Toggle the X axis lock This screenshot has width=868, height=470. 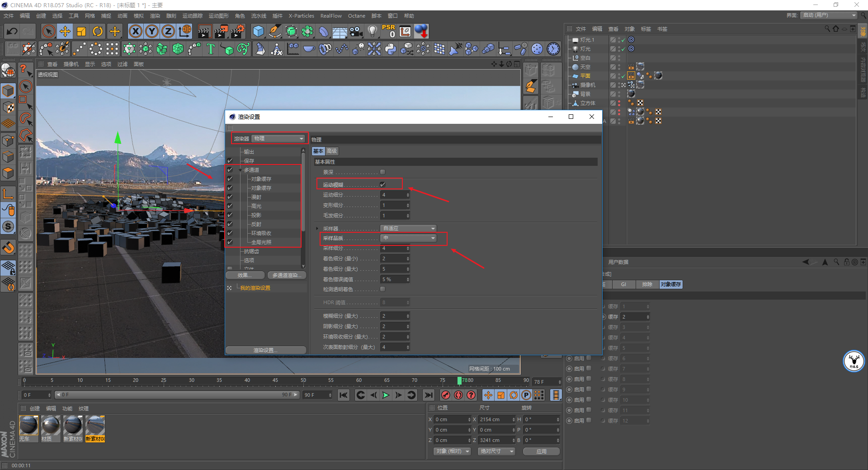(x=135, y=31)
